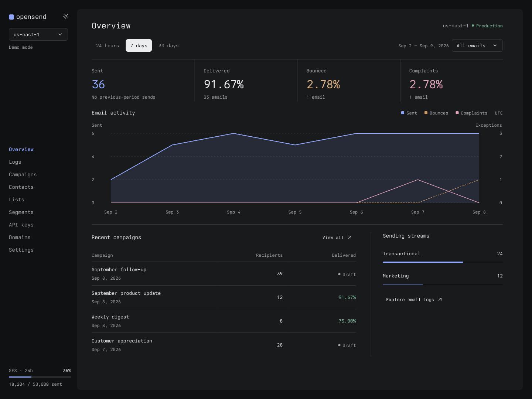
Task: Click the Sep 2 – Sep 9, 2026 date range
Action: (423, 46)
